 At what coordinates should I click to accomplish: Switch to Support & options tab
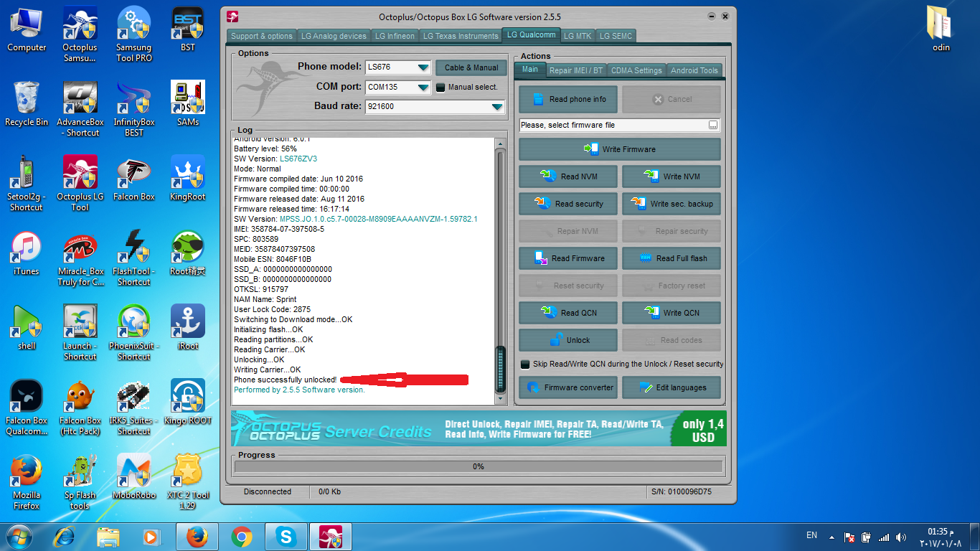pos(262,36)
